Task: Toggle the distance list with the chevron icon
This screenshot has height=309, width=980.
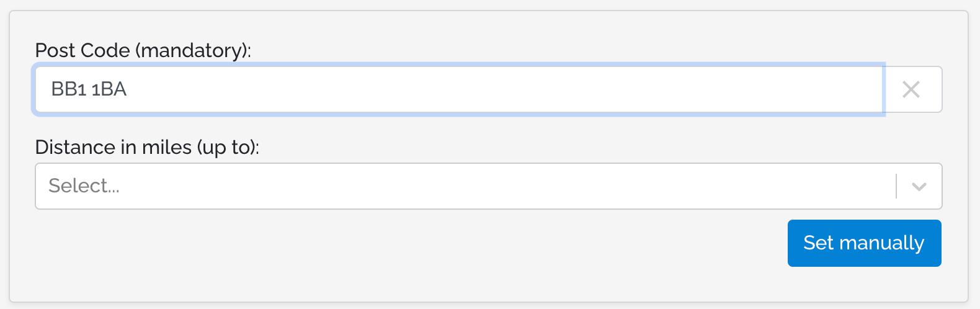Action: click(x=919, y=186)
